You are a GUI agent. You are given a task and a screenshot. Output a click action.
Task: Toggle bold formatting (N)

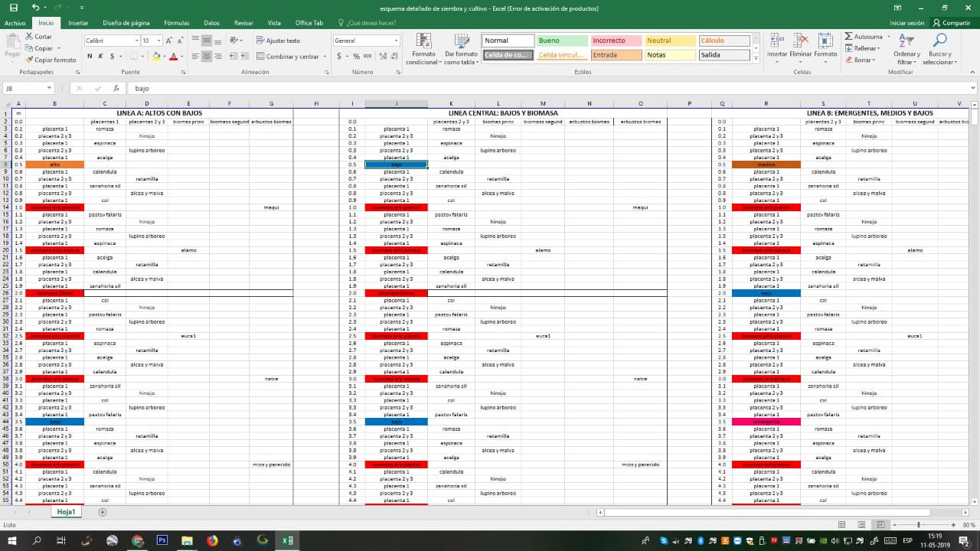(90, 56)
